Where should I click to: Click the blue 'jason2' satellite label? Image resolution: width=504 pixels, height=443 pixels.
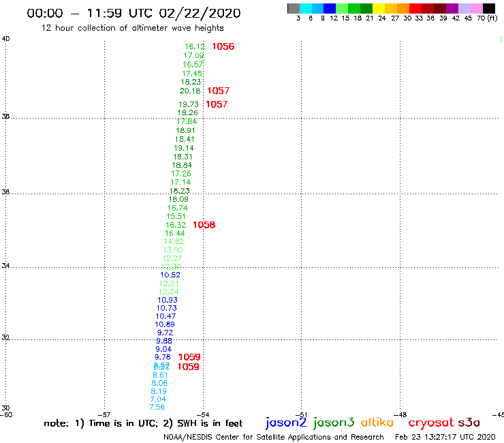click(286, 423)
